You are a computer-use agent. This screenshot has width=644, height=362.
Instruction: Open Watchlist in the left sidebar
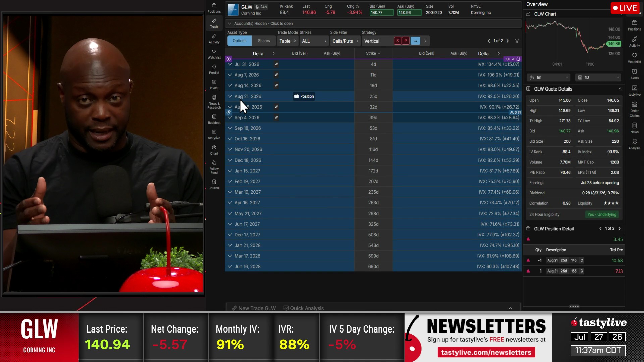214,54
